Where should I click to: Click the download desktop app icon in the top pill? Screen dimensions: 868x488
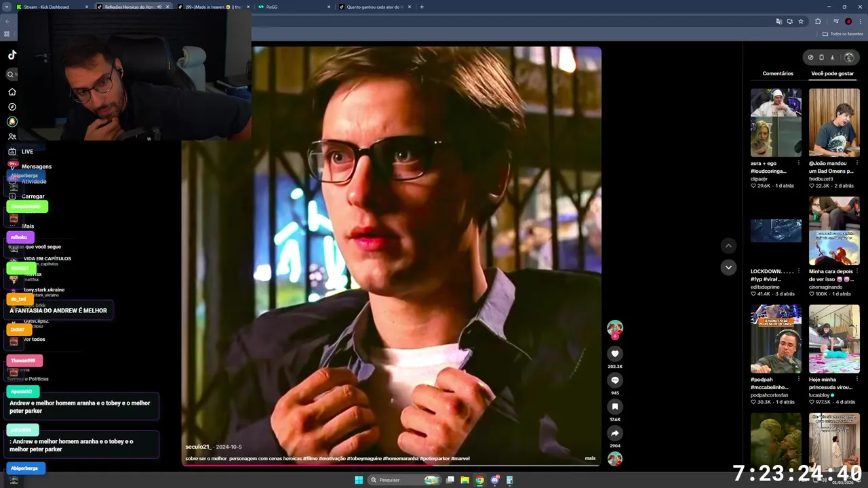point(832,58)
